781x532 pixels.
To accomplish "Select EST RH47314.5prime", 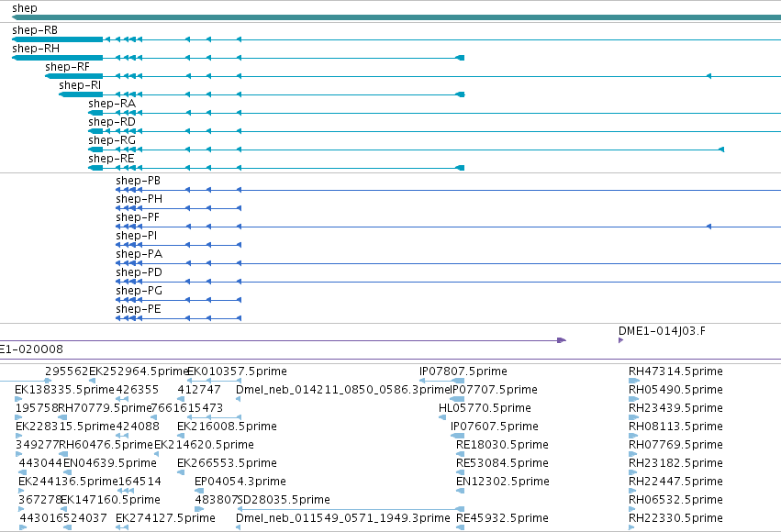I will coord(675,371).
